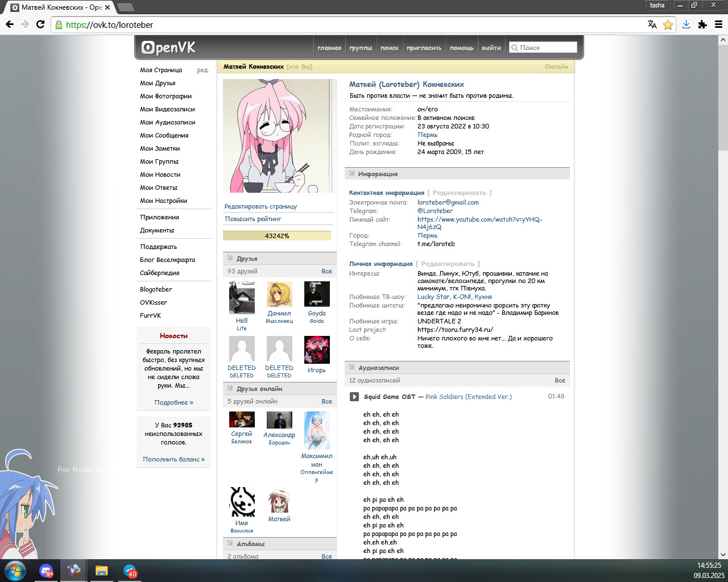Open Мои Друзья in the sidebar

tap(158, 83)
